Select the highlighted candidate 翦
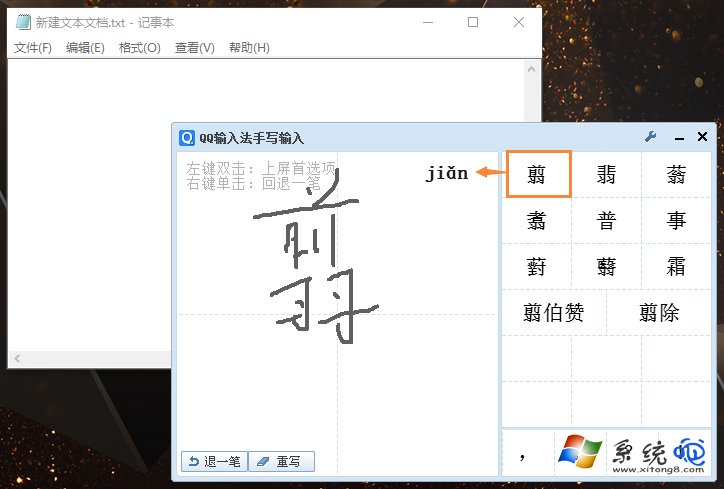Image resolution: width=724 pixels, height=489 pixels. 538,175
